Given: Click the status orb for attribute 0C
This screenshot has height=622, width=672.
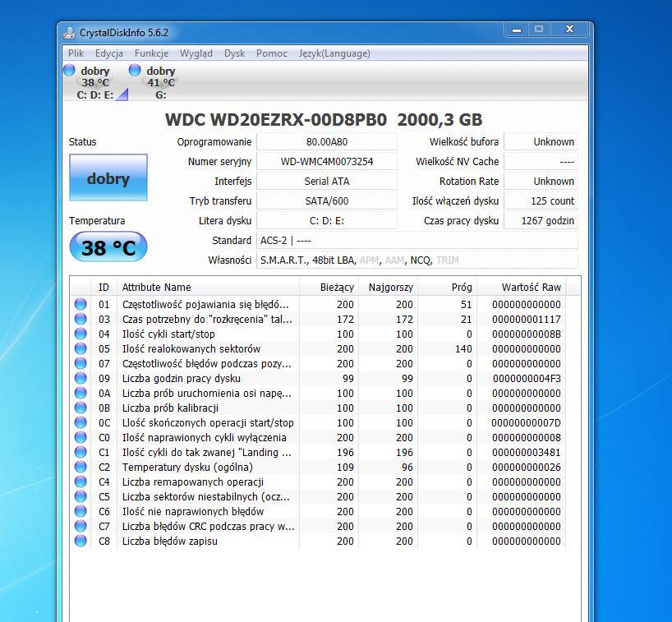Looking at the screenshot, I should point(81,422).
